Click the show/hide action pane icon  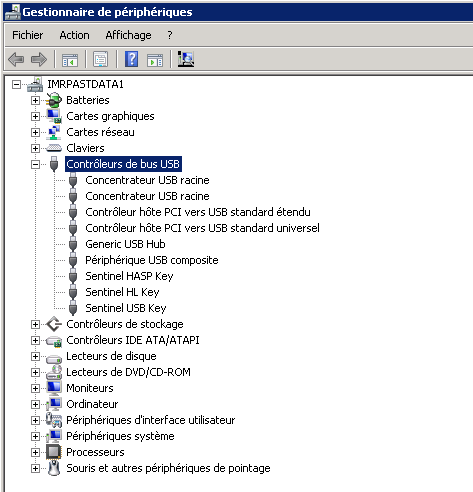click(155, 60)
